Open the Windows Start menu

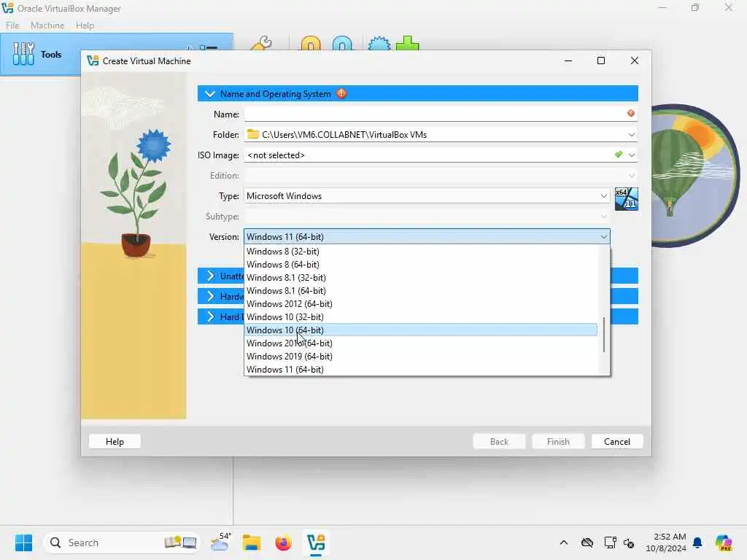tap(24, 542)
